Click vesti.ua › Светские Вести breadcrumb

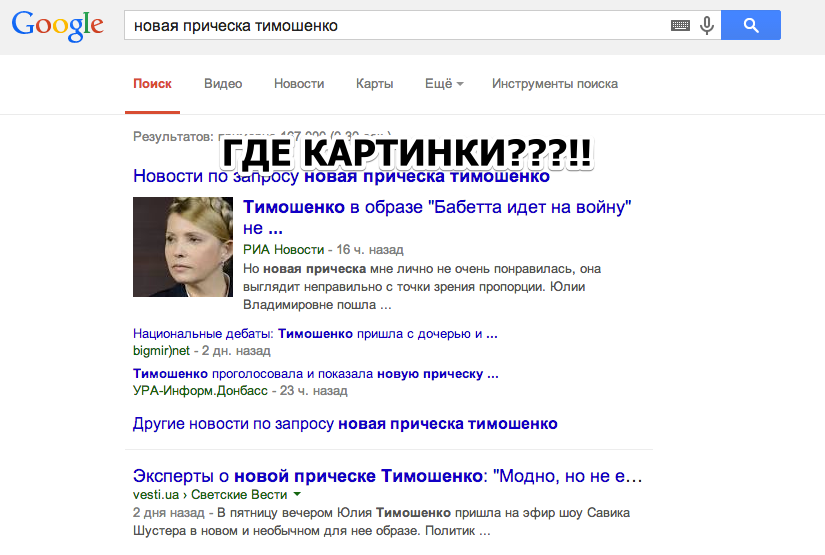tap(210, 495)
